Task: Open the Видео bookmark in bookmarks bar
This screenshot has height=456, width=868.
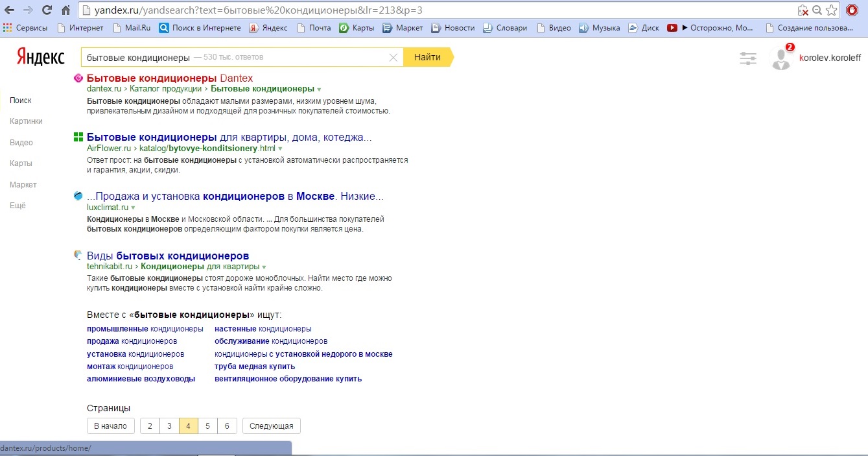Action: [553, 28]
